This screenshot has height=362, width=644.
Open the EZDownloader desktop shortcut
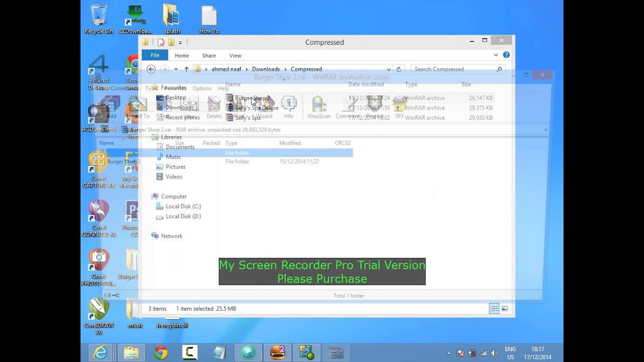[x=135, y=19]
